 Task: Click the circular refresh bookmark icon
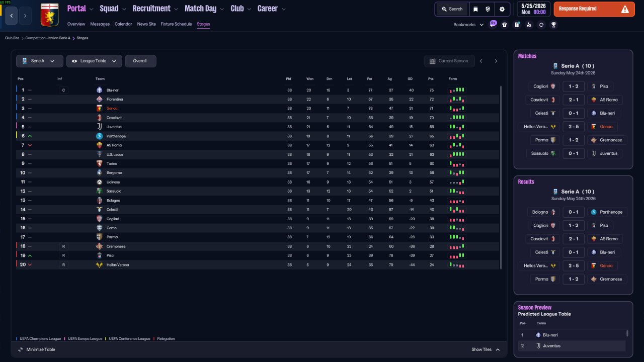click(x=541, y=25)
